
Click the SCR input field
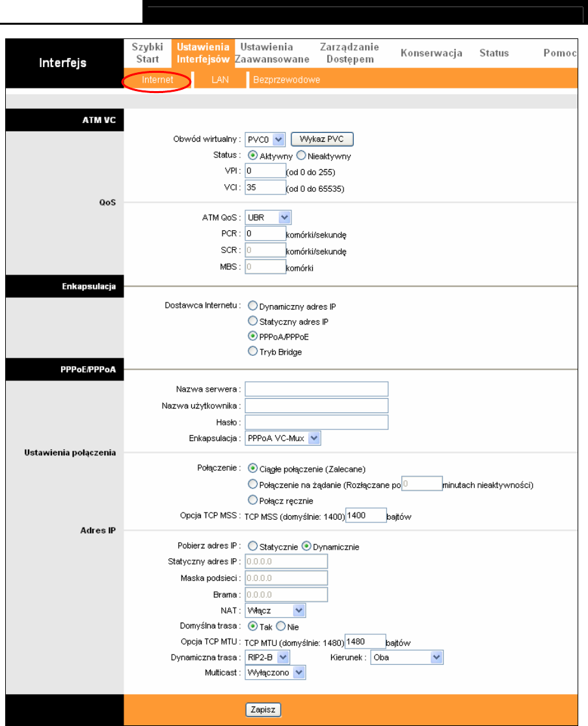click(265, 250)
